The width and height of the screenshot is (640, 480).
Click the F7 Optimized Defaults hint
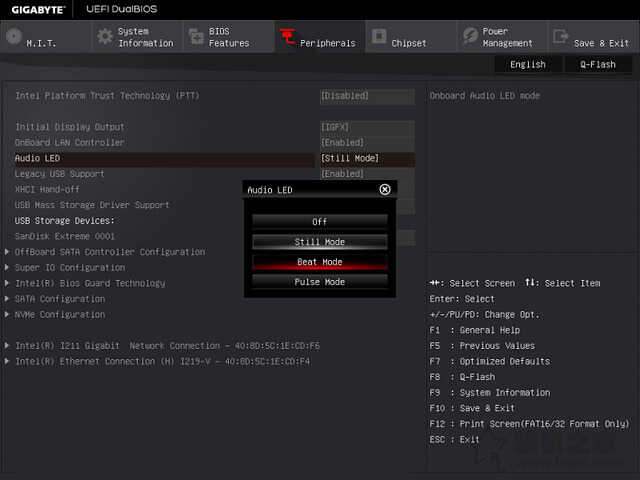point(490,361)
